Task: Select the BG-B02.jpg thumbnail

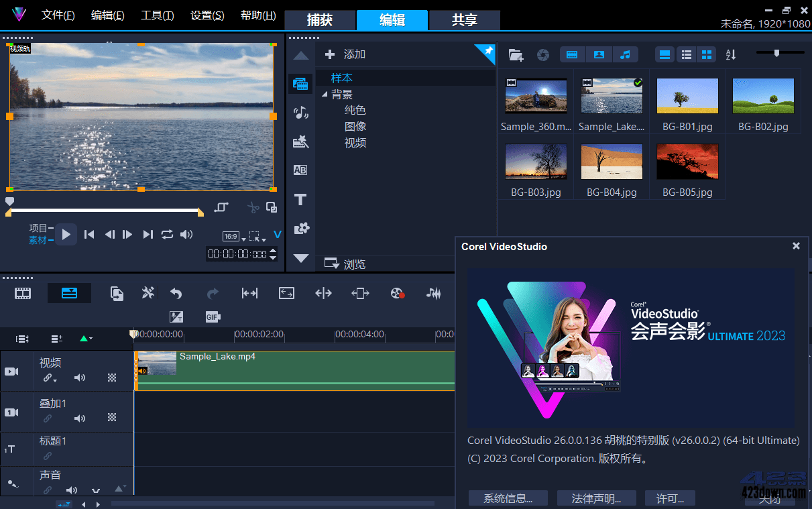Action: tap(763, 95)
